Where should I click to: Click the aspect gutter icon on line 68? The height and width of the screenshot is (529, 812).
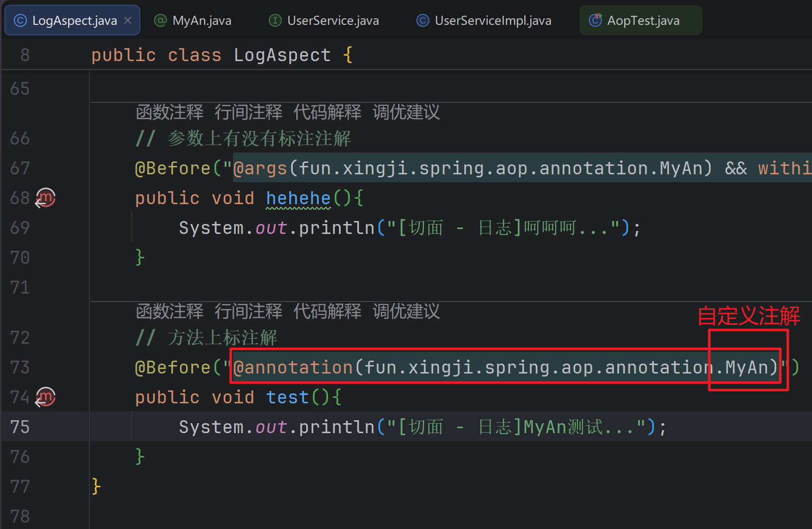coord(45,198)
